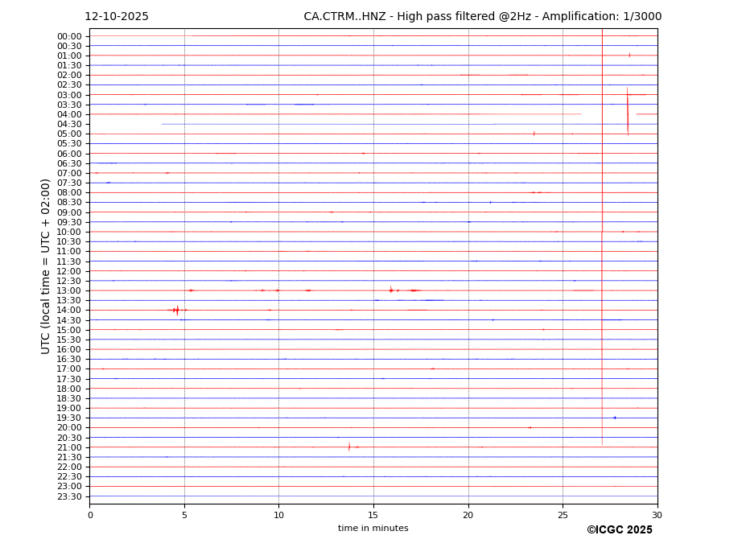This screenshot has height=560, width=746.
Task: Select the 13:00 trace row label
Action: tap(69, 290)
